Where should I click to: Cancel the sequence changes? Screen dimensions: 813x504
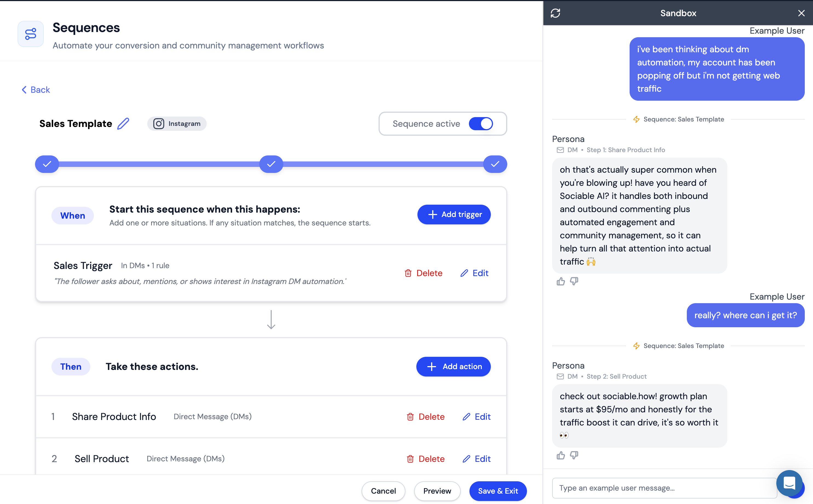[383, 491]
